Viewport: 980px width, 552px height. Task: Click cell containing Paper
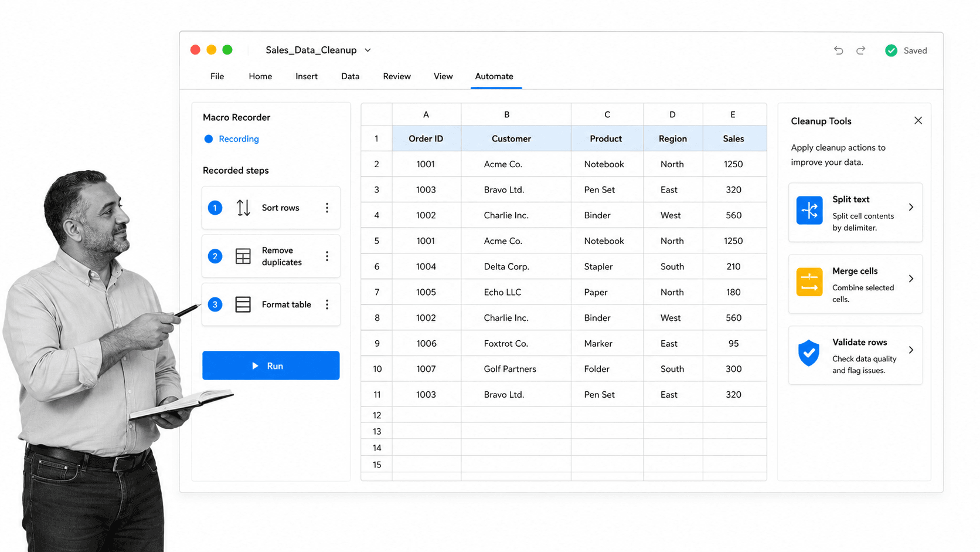click(607, 292)
